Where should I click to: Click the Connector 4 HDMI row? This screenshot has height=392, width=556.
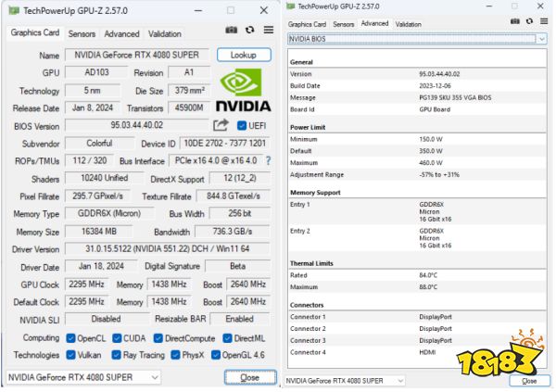417,352
